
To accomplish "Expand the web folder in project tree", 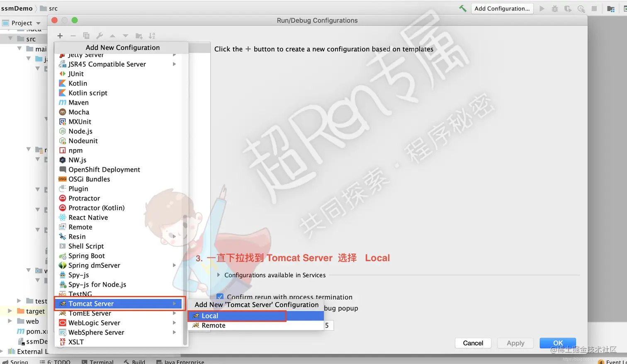I will click(10, 321).
